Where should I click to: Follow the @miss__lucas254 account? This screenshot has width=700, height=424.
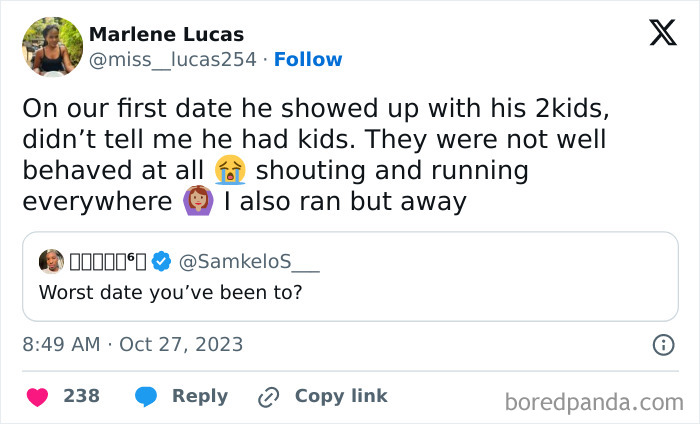coord(308,60)
